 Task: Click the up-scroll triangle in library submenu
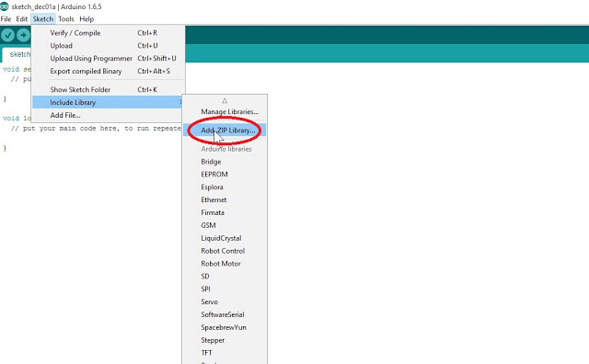225,100
